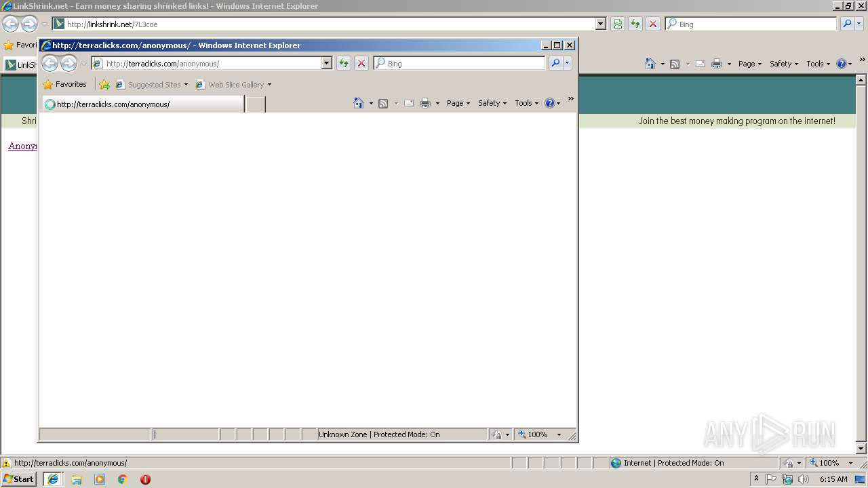This screenshot has height=488, width=868.
Task: Open Windows Media Player from taskbar
Action: 100,479
